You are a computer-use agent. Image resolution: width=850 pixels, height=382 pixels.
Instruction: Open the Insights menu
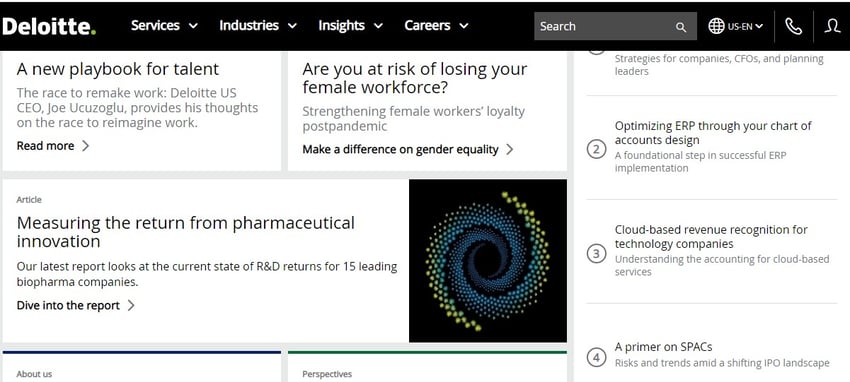pyautogui.click(x=351, y=25)
